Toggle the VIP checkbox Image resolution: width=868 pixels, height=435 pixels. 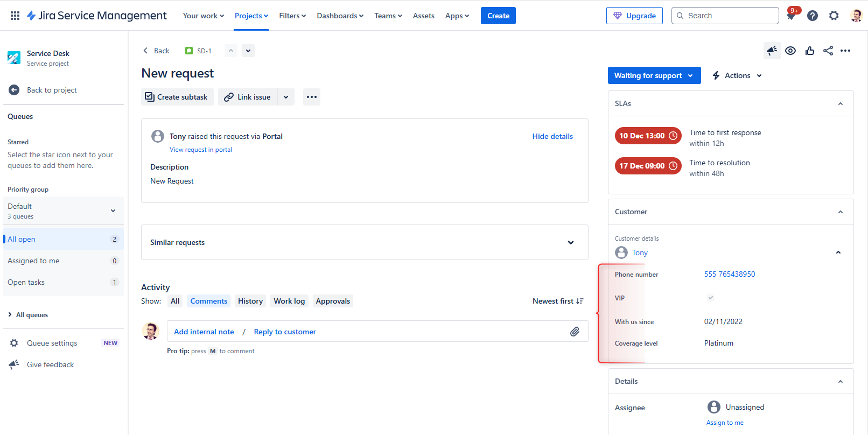[x=710, y=298]
